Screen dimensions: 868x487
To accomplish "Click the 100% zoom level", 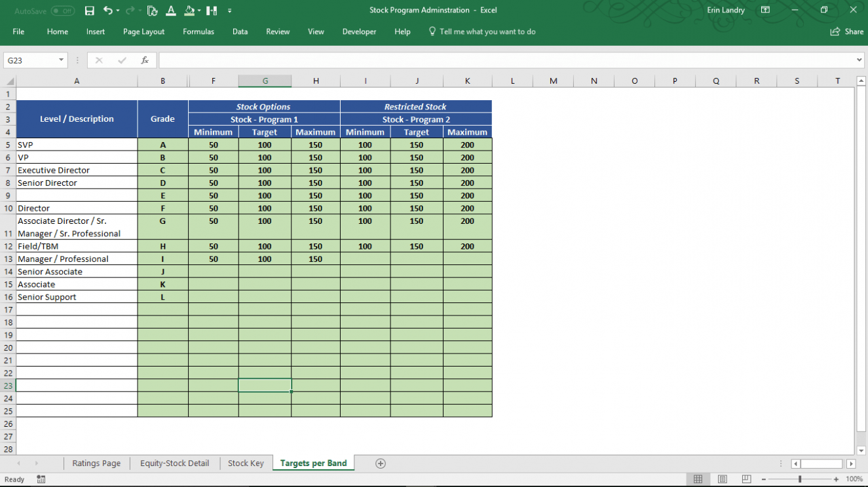I will [854, 479].
